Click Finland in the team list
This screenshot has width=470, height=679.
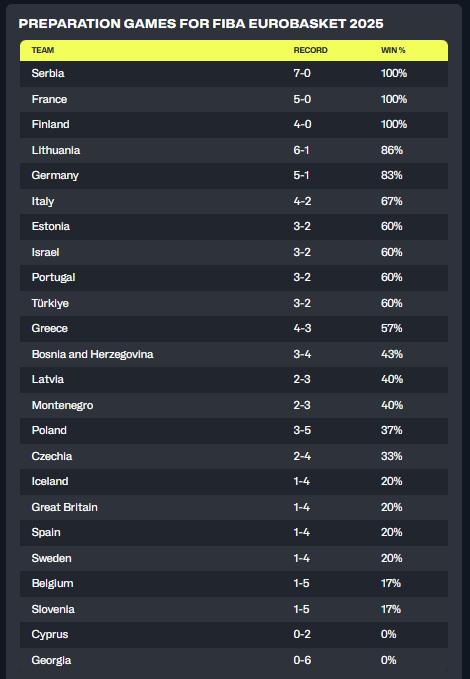[50, 124]
